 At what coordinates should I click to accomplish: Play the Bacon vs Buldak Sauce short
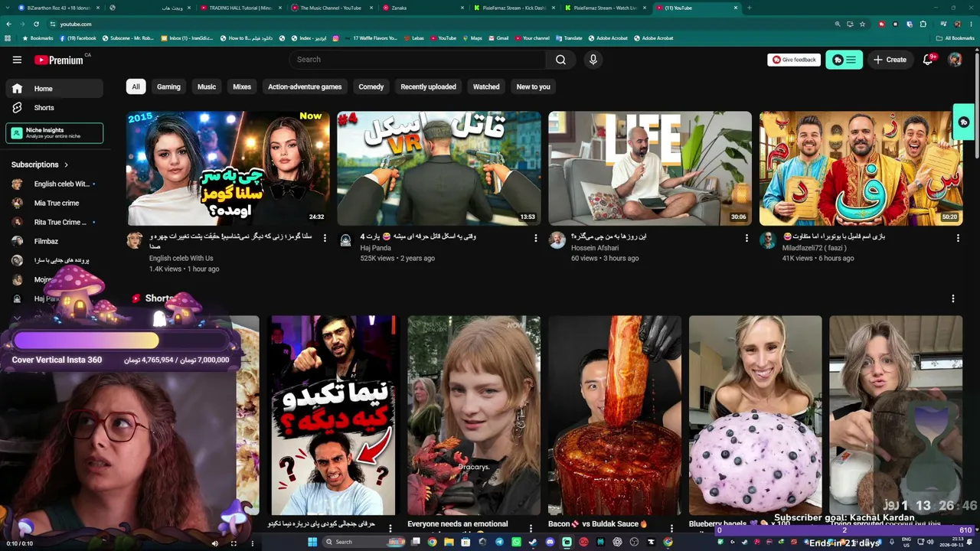coord(615,416)
